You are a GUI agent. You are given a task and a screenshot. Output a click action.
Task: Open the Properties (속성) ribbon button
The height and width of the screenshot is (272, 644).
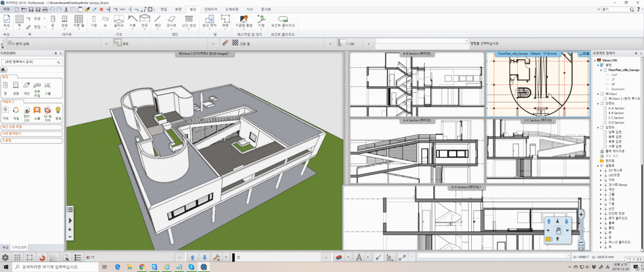click(6, 21)
